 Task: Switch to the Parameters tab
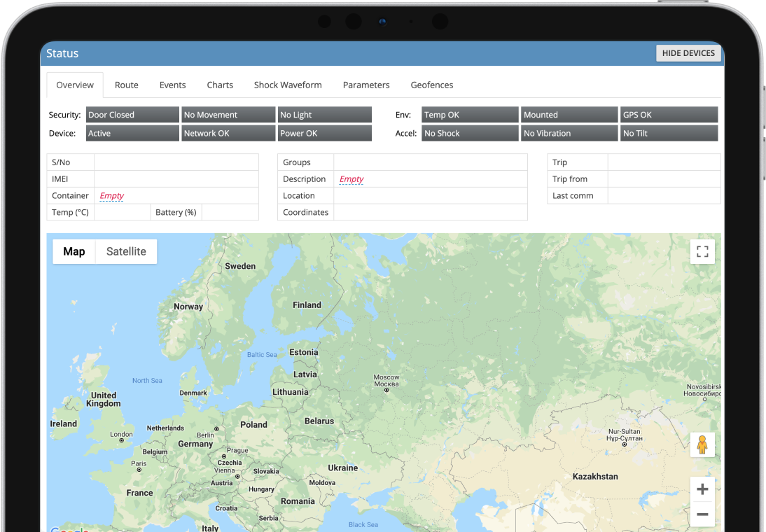(x=366, y=85)
